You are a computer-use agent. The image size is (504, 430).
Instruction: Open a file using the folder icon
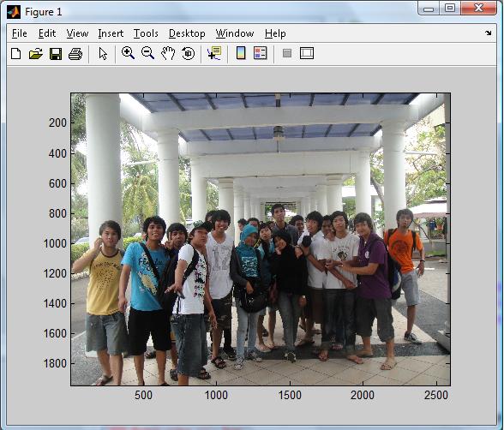(x=36, y=53)
